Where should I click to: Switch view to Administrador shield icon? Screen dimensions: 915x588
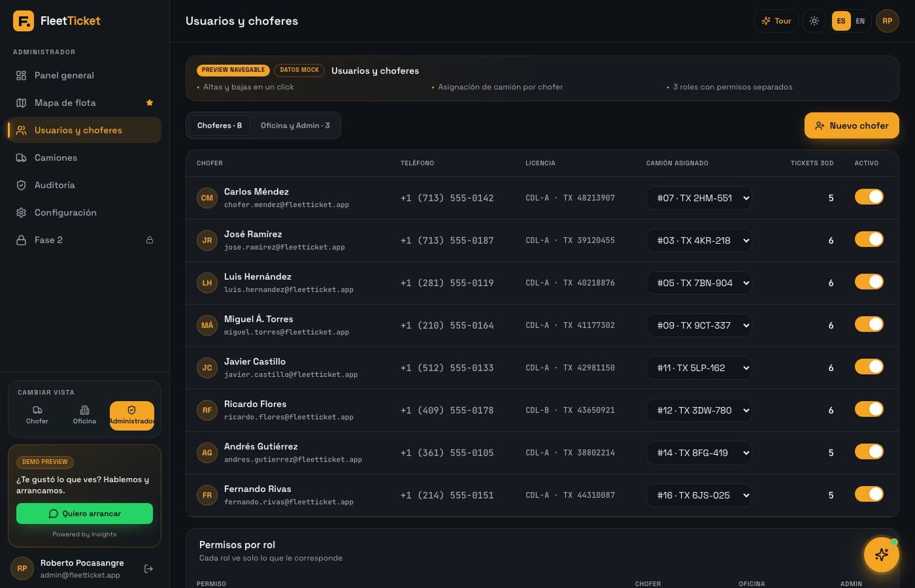pos(132,410)
